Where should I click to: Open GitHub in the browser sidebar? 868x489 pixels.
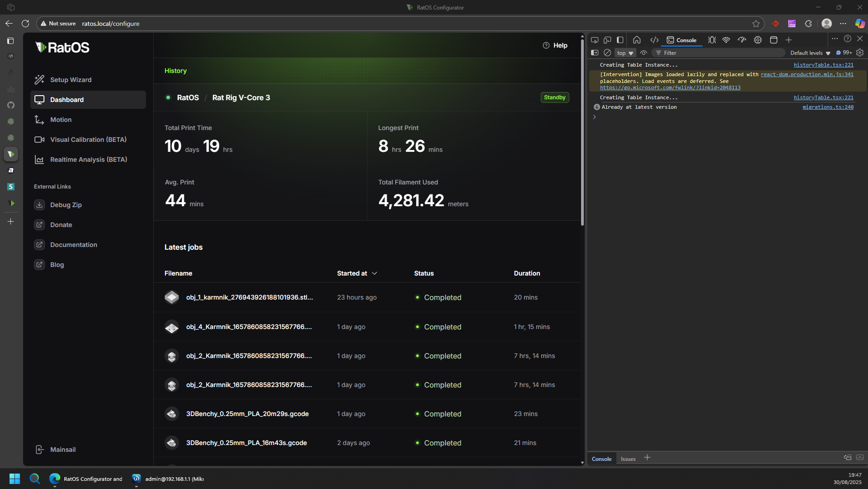pyautogui.click(x=11, y=105)
